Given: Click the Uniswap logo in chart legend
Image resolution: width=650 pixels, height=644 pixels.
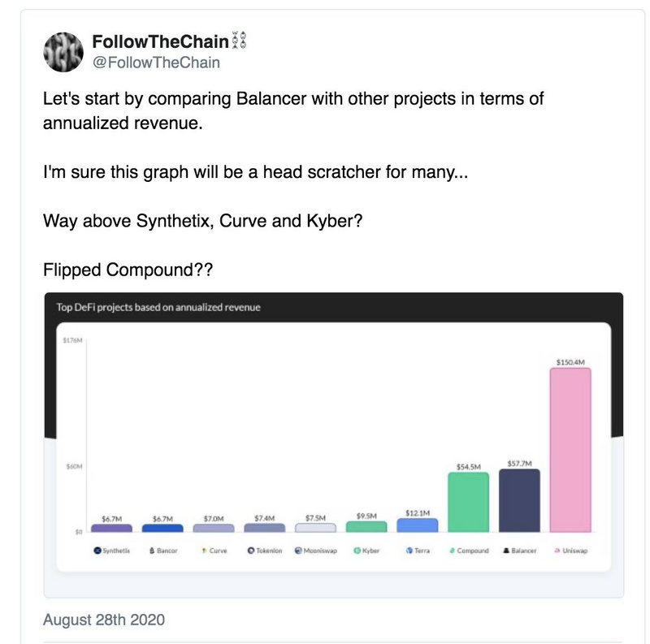Looking at the screenshot, I should [x=556, y=551].
